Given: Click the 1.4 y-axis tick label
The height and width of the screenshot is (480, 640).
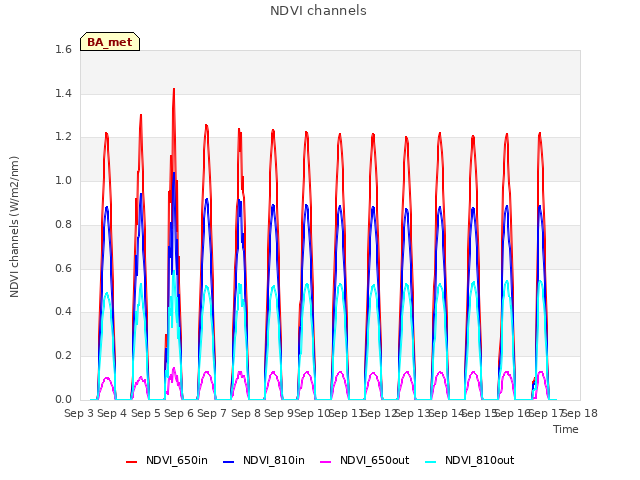Looking at the screenshot, I should point(63,93).
